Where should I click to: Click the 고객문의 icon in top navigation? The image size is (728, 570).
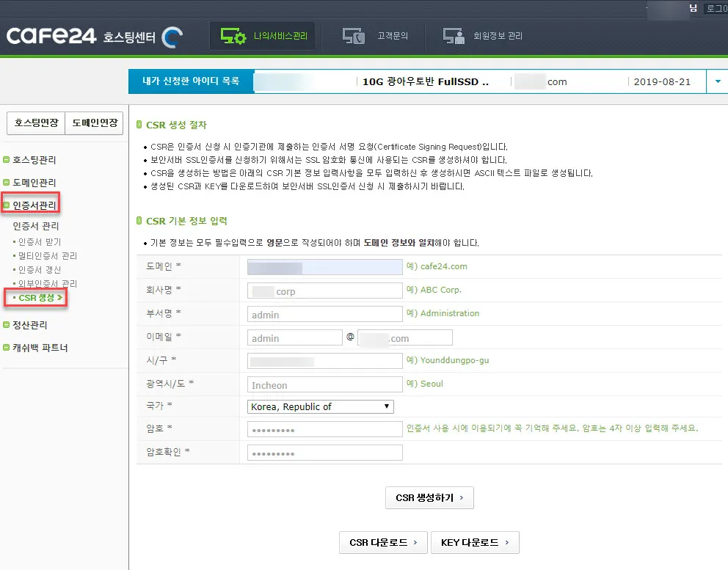pyautogui.click(x=354, y=36)
